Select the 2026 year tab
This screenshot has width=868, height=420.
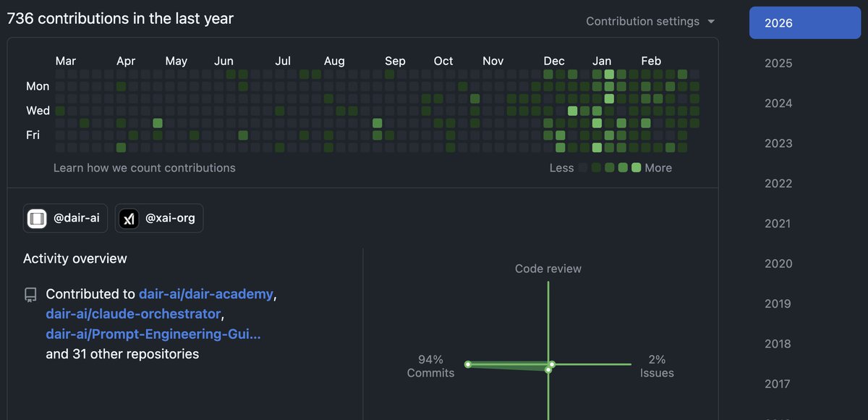click(x=804, y=23)
